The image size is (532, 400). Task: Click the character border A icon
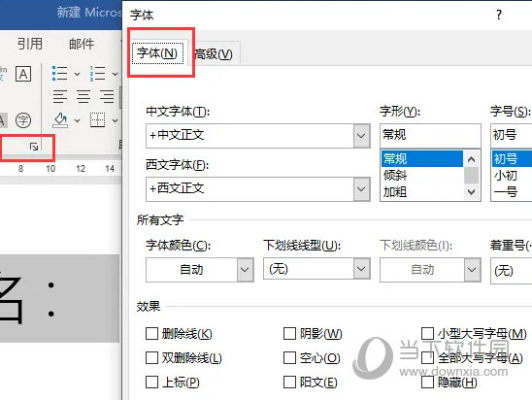pos(23,74)
